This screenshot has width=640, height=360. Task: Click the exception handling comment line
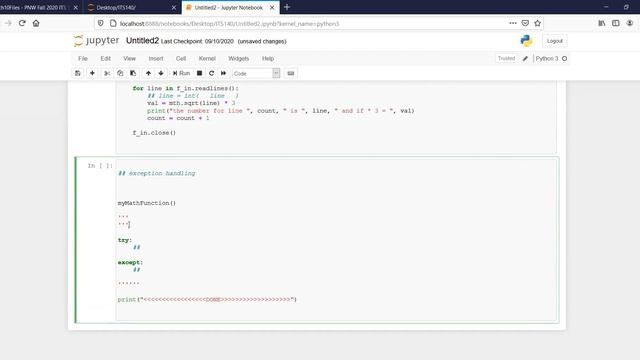pos(157,173)
